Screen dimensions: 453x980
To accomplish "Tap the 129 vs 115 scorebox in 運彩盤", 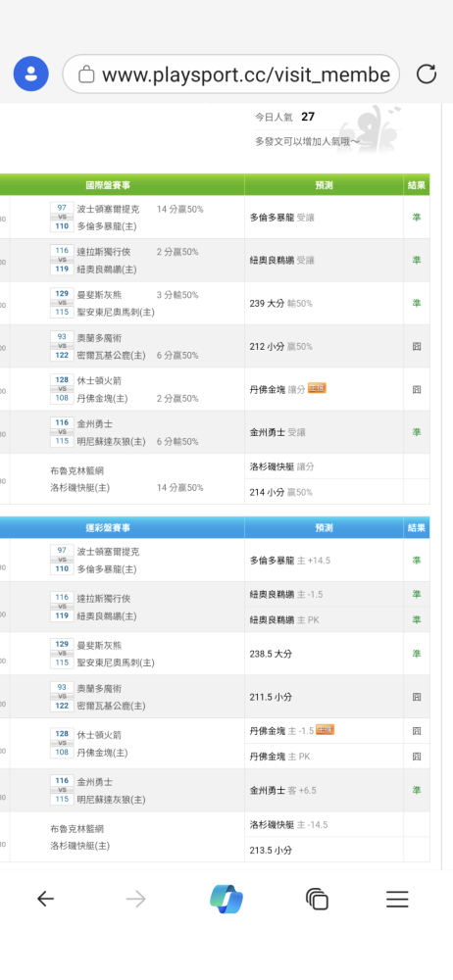I will click(62, 653).
